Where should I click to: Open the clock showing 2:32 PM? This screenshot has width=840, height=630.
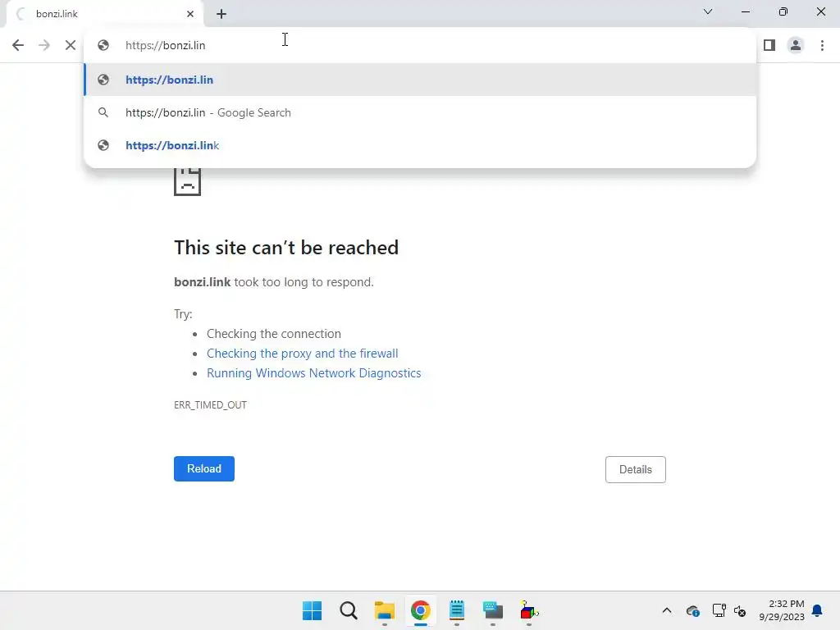(x=782, y=610)
